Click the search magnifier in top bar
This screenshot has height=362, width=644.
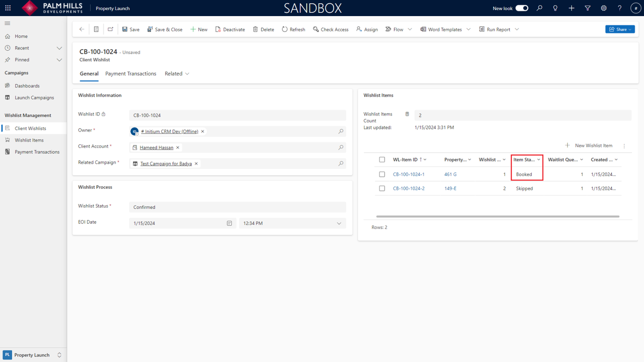click(540, 8)
